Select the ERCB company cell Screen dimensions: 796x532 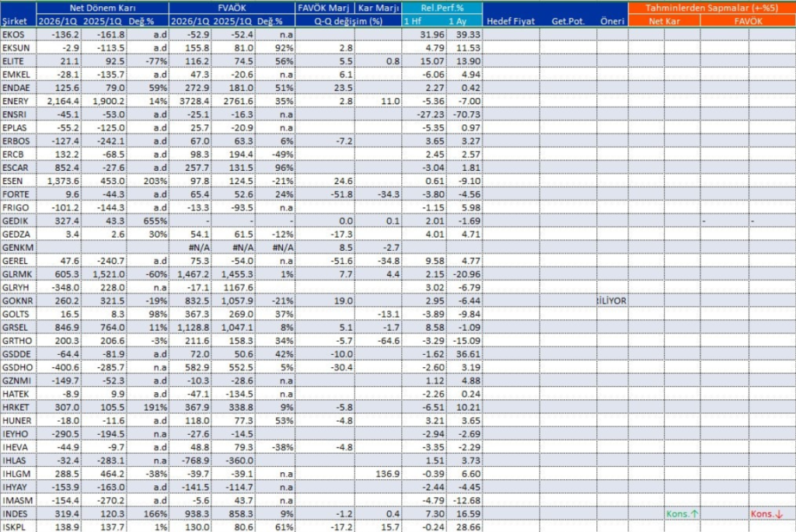click(19, 155)
